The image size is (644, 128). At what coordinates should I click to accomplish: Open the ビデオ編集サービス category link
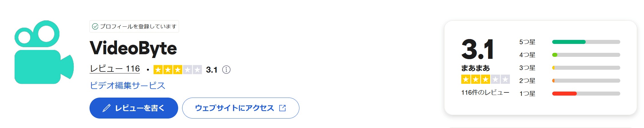[x=128, y=86]
